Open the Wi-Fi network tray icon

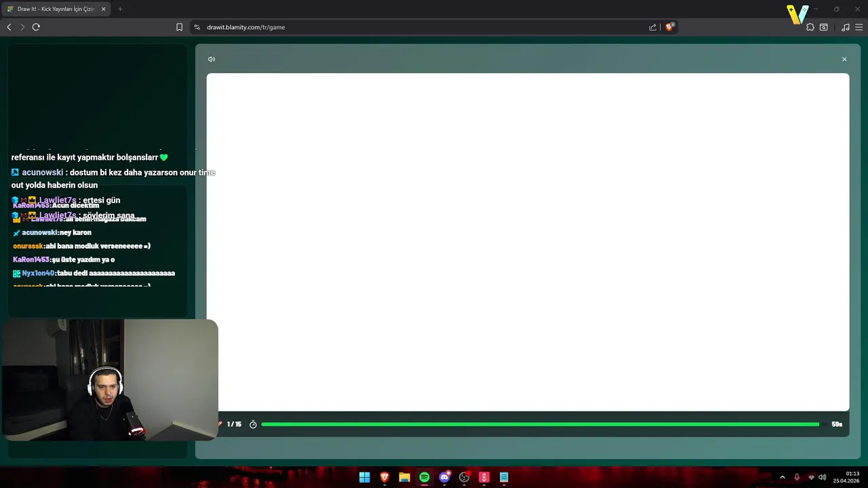click(811, 477)
